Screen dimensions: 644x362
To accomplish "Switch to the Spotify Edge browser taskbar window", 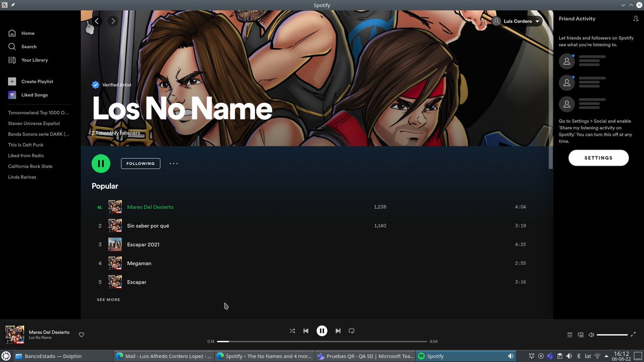I will point(264,356).
